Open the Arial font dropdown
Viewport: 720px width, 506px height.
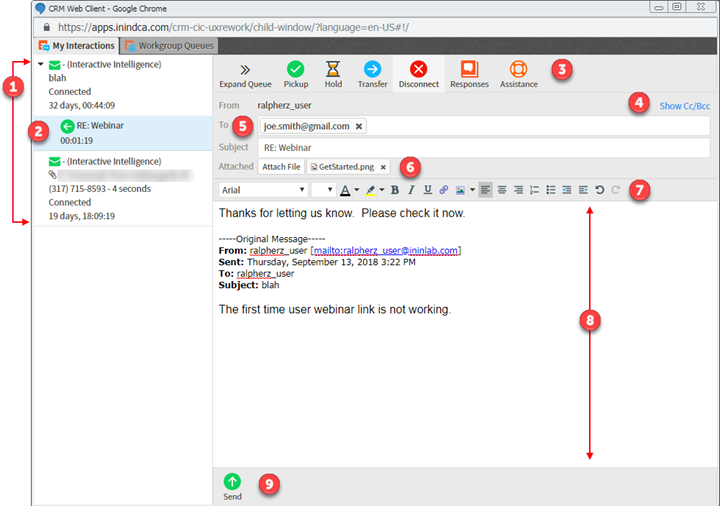coord(262,189)
